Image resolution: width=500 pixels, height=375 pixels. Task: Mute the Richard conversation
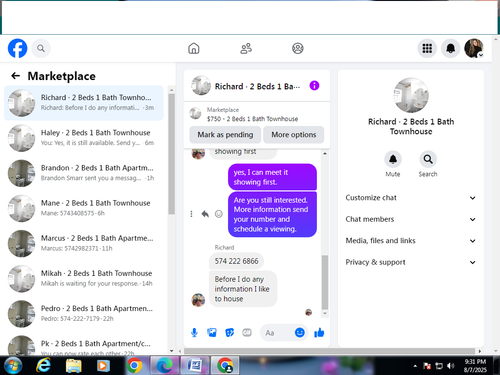click(x=393, y=159)
